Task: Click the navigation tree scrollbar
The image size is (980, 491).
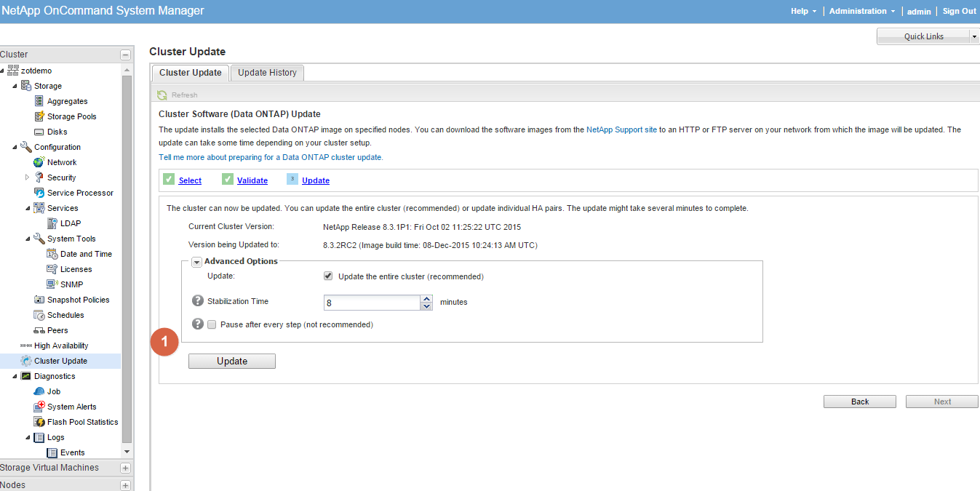Action: click(127, 258)
